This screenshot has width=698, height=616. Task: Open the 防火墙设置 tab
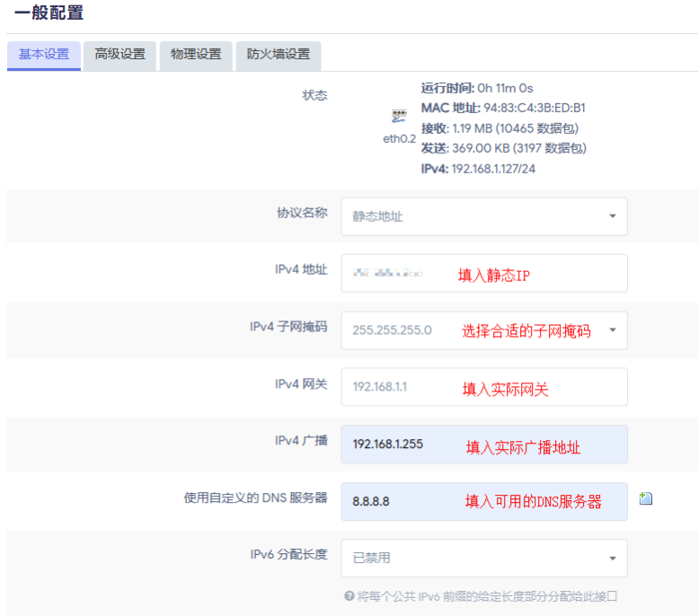point(278,54)
